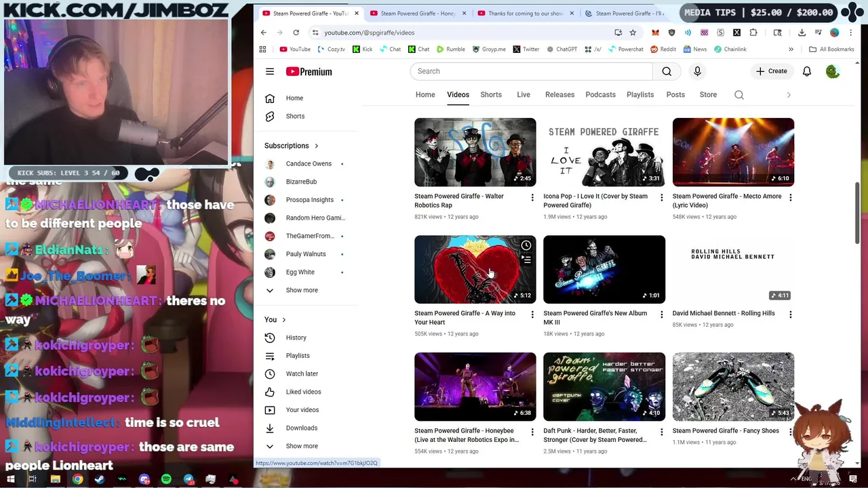Viewport: 868px width, 488px height.
Task: Click the YouTube search input field
Action: 532,71
